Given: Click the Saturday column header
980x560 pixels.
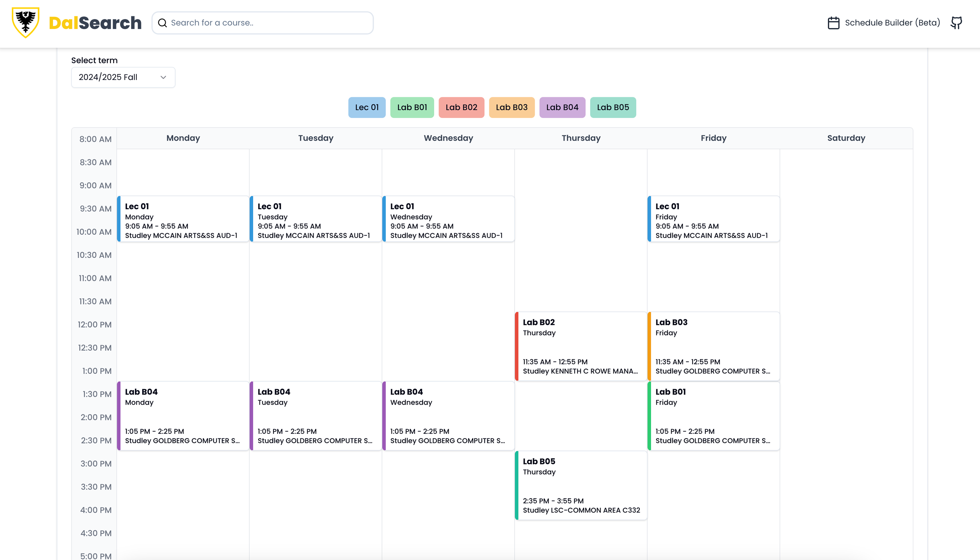Looking at the screenshot, I should 846,138.
